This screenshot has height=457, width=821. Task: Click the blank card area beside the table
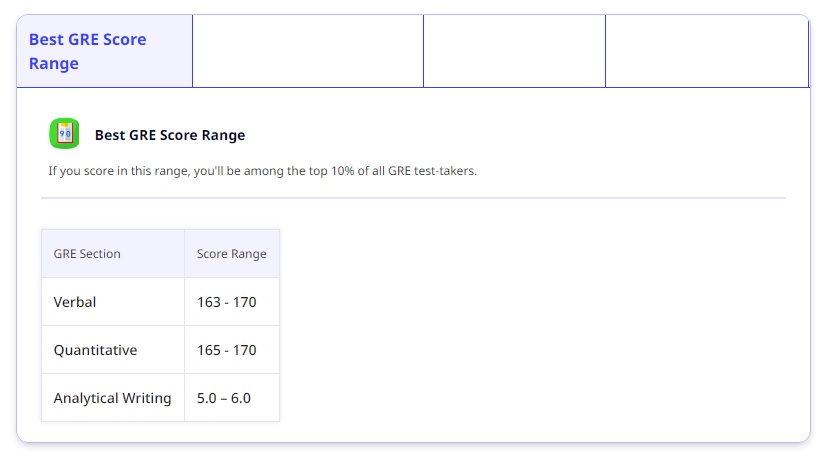pos(534,325)
